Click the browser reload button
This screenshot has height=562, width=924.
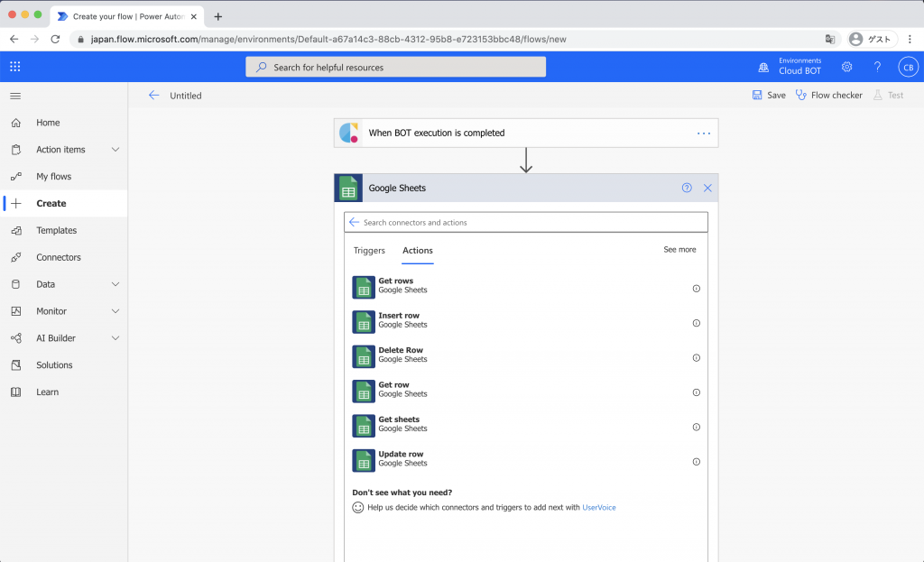[x=55, y=39]
